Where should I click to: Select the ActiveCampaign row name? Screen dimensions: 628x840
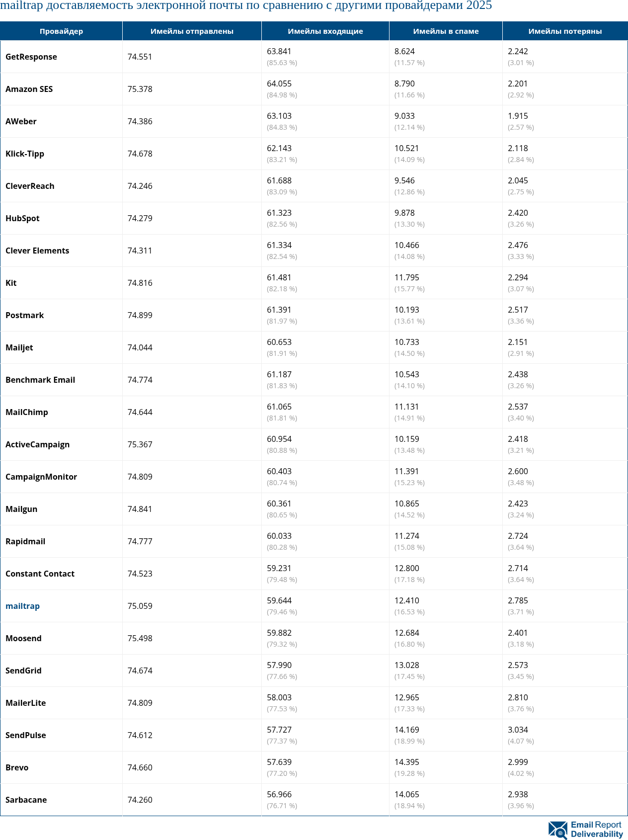click(x=37, y=444)
